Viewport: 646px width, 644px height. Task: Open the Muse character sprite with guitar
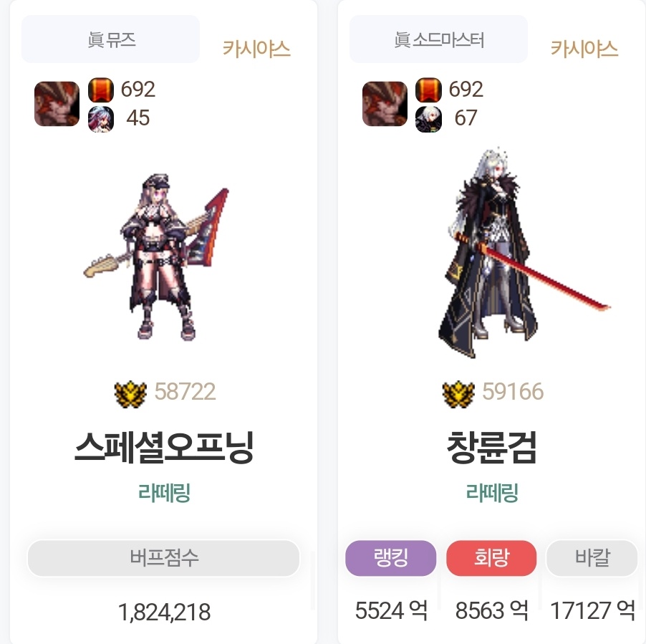157,257
